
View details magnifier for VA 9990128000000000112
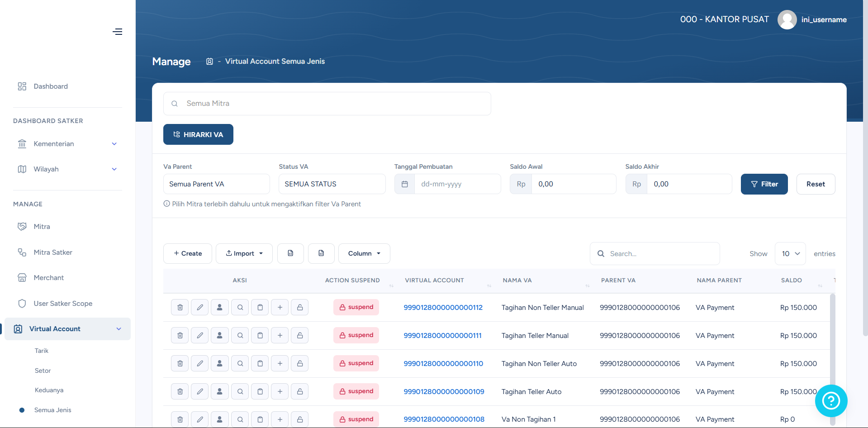(240, 307)
